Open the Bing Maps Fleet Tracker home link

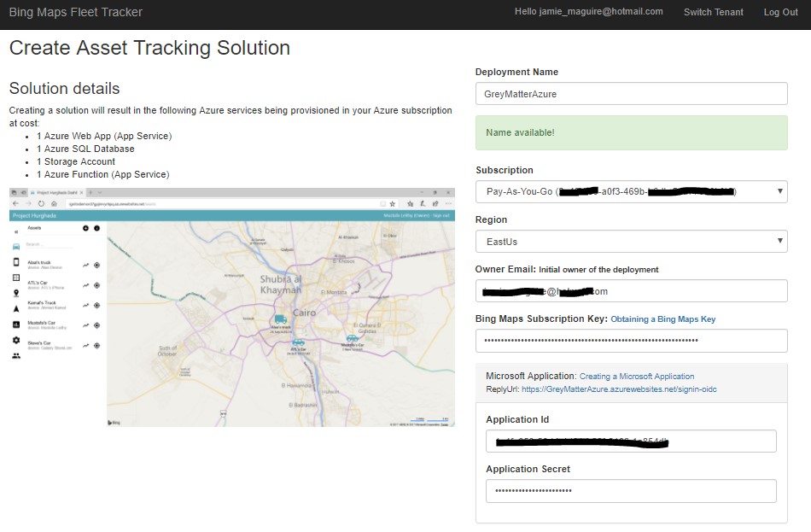[x=75, y=12]
